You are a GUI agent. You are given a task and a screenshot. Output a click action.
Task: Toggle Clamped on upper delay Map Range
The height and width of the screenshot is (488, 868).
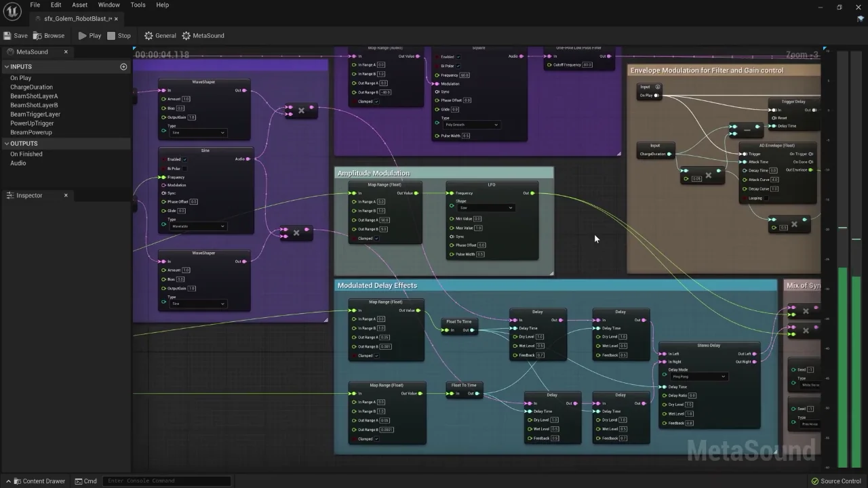click(x=377, y=356)
